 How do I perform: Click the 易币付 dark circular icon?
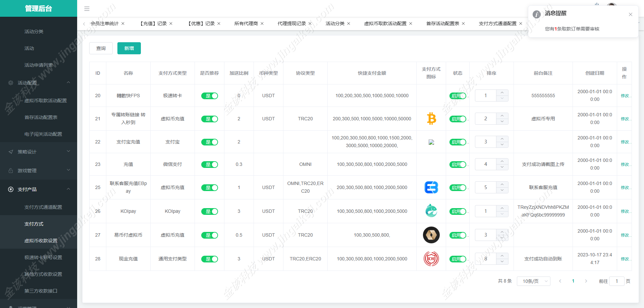click(x=431, y=235)
